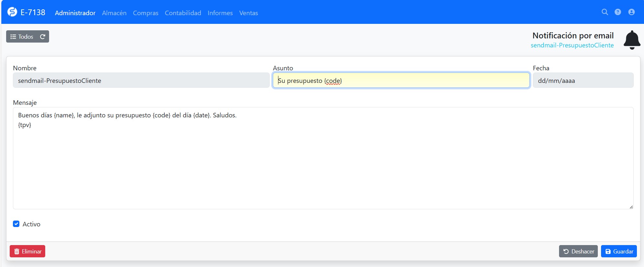Click the FacturaScripts logo icon
This screenshot has width=644, height=267.
[x=12, y=12]
